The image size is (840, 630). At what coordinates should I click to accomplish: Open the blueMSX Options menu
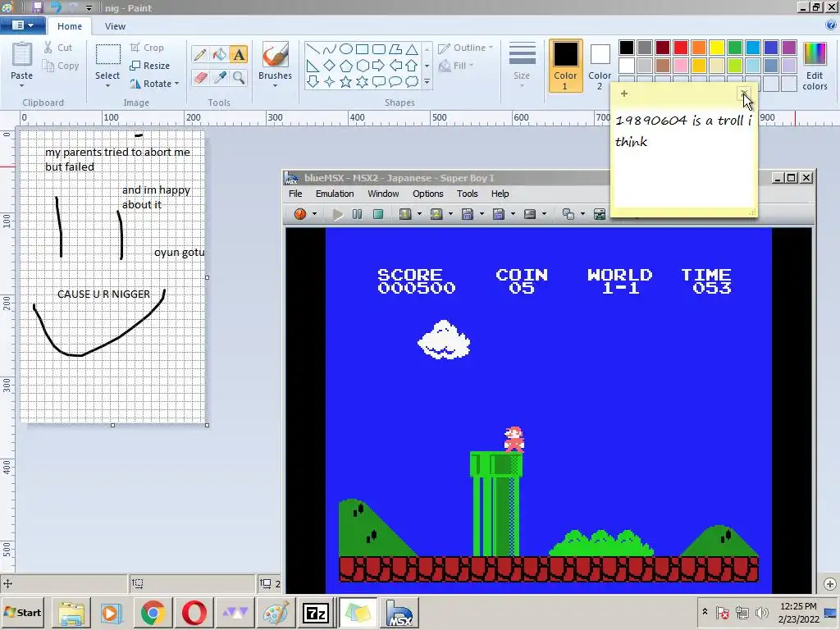tap(427, 194)
